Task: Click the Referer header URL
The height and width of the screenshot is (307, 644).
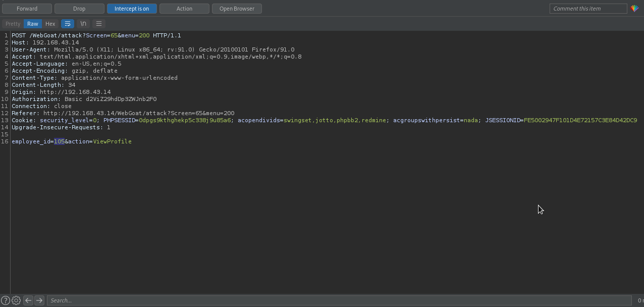Action: (x=139, y=113)
